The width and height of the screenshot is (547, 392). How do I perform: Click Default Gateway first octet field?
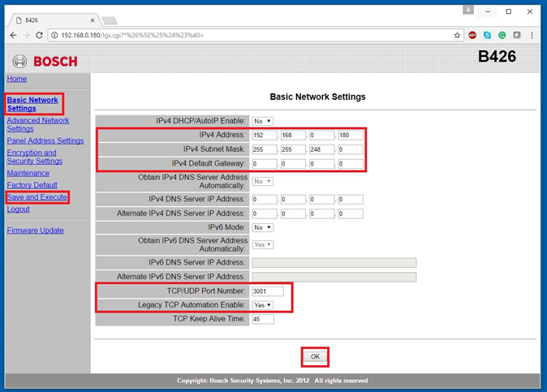pyautogui.click(x=265, y=164)
